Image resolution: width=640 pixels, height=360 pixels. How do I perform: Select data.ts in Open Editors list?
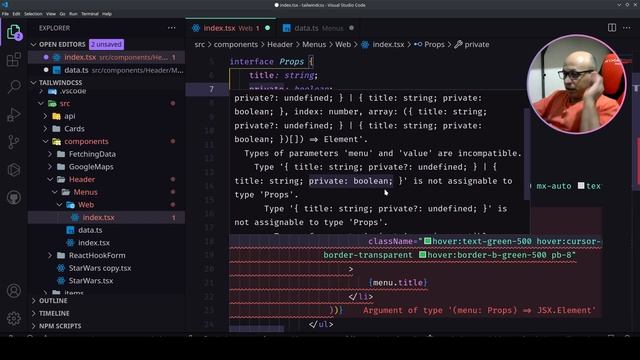point(106,70)
